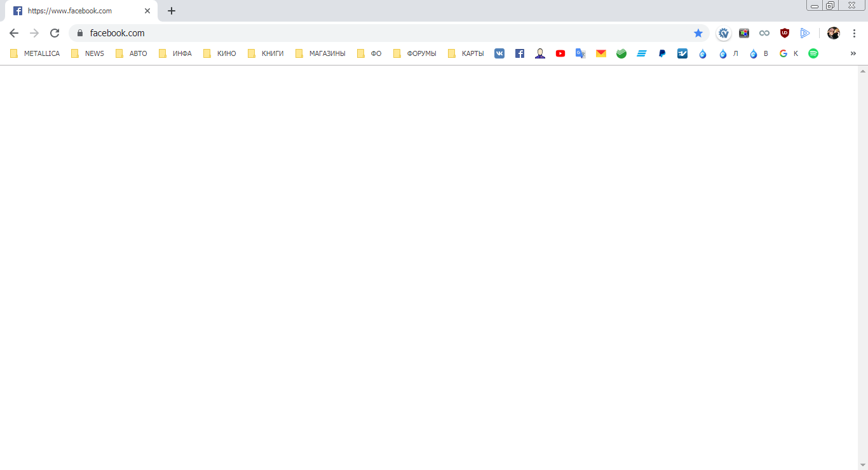This screenshot has width=868, height=470.
Task: Open the blue play-arrow extension icon
Action: pyautogui.click(x=805, y=33)
